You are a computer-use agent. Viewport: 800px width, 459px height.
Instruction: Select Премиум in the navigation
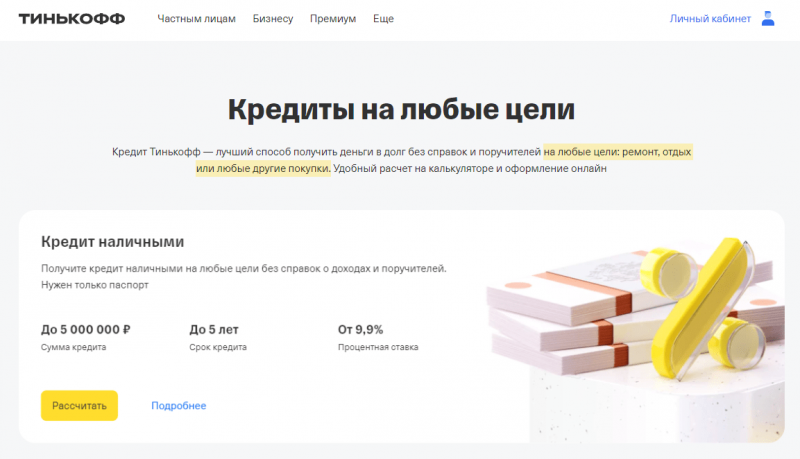[x=333, y=19]
